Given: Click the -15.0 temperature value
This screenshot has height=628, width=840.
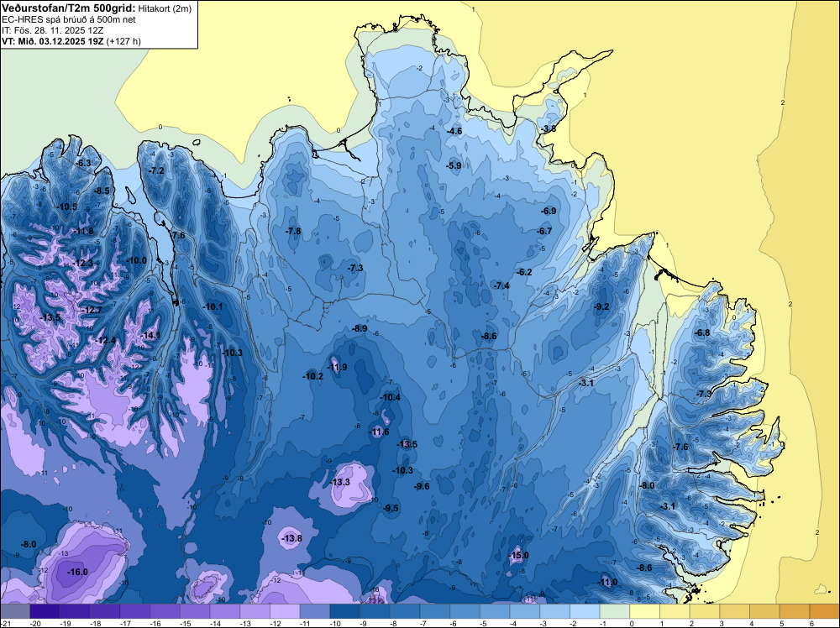Looking at the screenshot, I should point(518,555).
